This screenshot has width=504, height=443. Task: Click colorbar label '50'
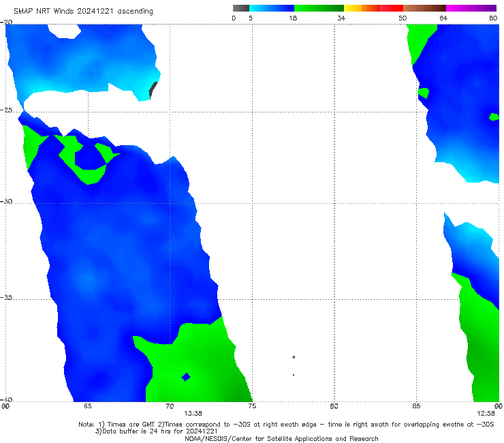(x=403, y=18)
